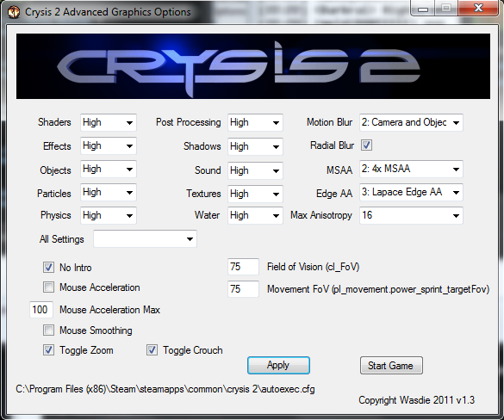Click the Crysis app icon in title bar

[14, 12]
